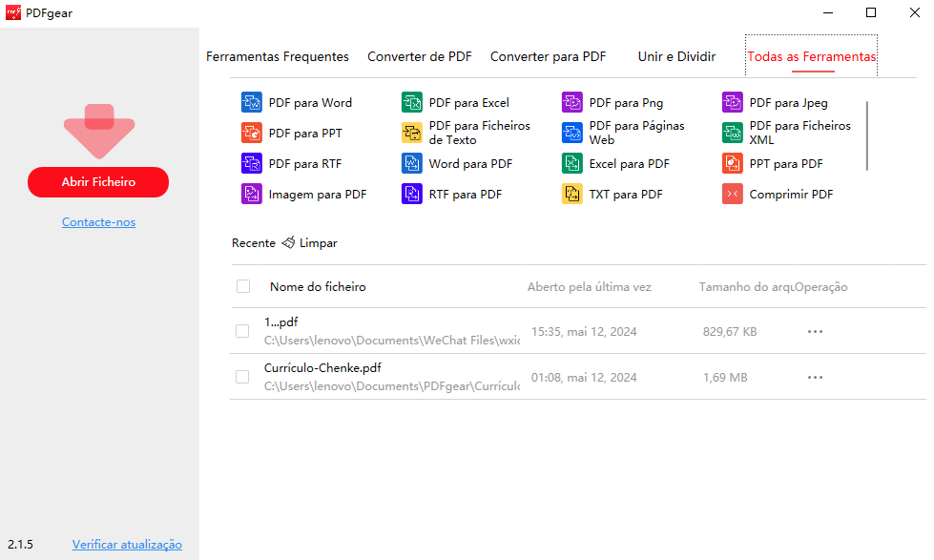Click the Recente label

coord(254,243)
